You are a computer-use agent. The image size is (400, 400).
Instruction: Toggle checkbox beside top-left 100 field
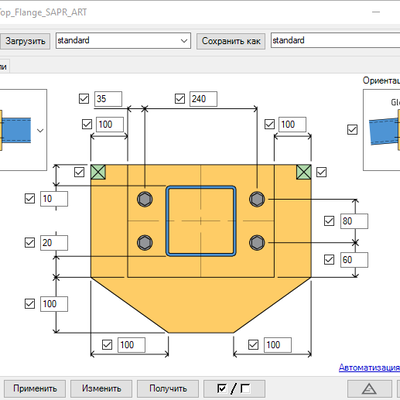[x=87, y=124]
